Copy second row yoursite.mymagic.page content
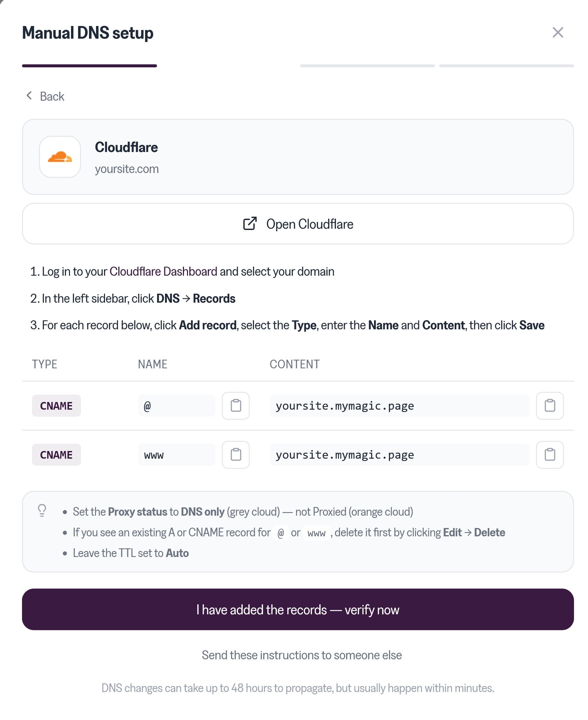The image size is (588, 720). [550, 454]
